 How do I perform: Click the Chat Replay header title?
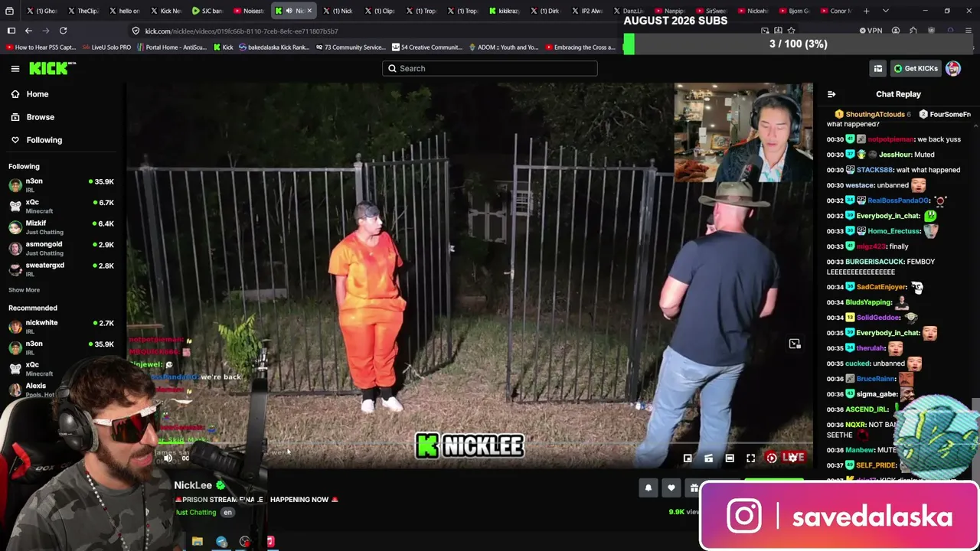[898, 94]
